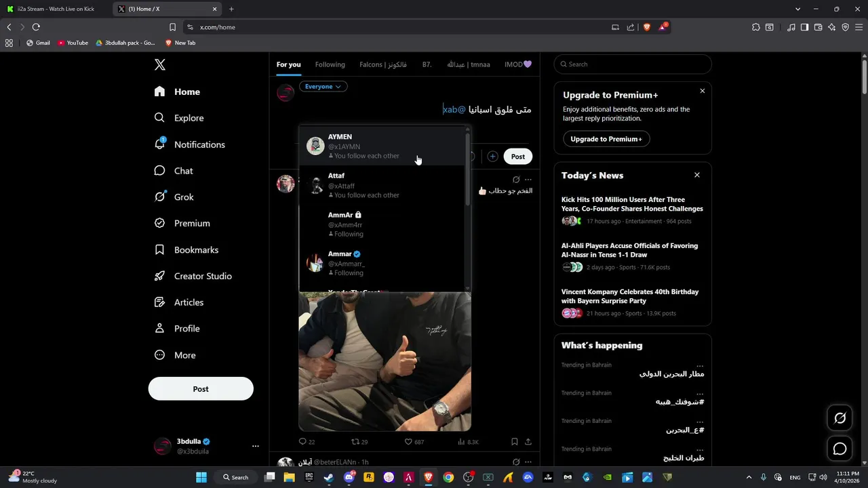Bookmark the thumbs-up photo tweet
Screen dimensions: 868x488
pyautogui.click(x=515, y=442)
